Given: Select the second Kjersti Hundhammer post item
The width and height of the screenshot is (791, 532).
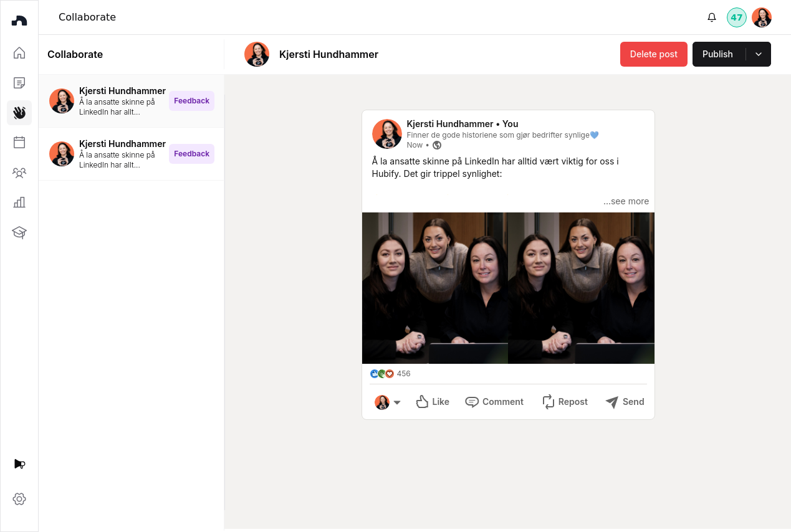Looking at the screenshot, I should [132, 154].
